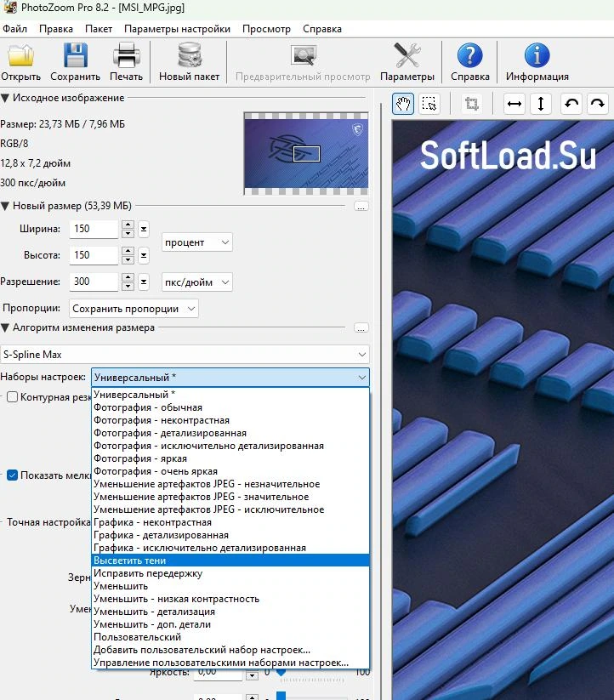
Task: Open the процент units dropdown
Action: click(196, 242)
